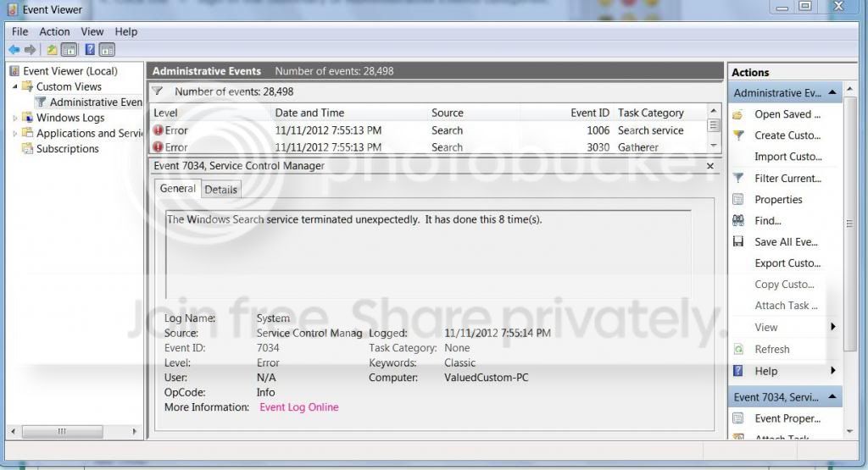This screenshot has width=868, height=470.
Task: Open the Action menu
Action: tap(54, 31)
